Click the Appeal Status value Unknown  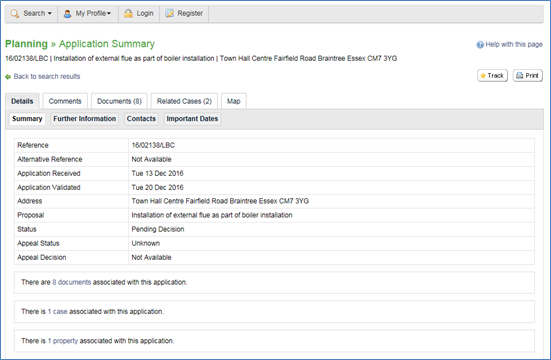coord(145,243)
